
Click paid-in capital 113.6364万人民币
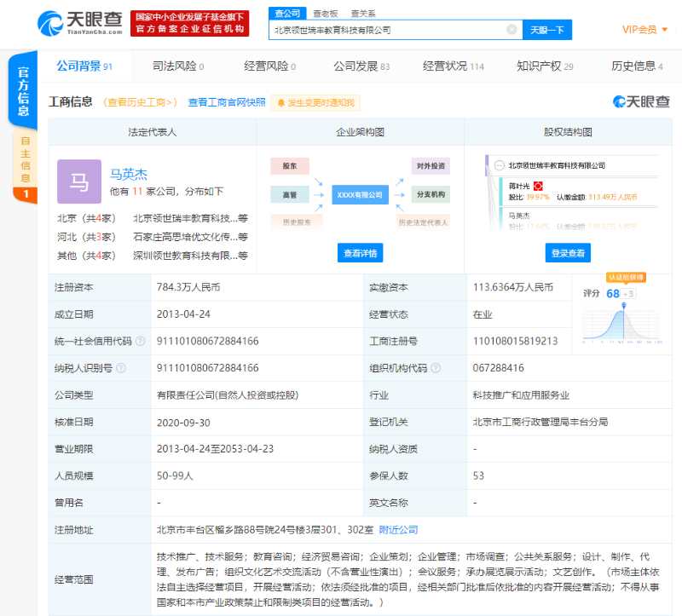coord(513,287)
